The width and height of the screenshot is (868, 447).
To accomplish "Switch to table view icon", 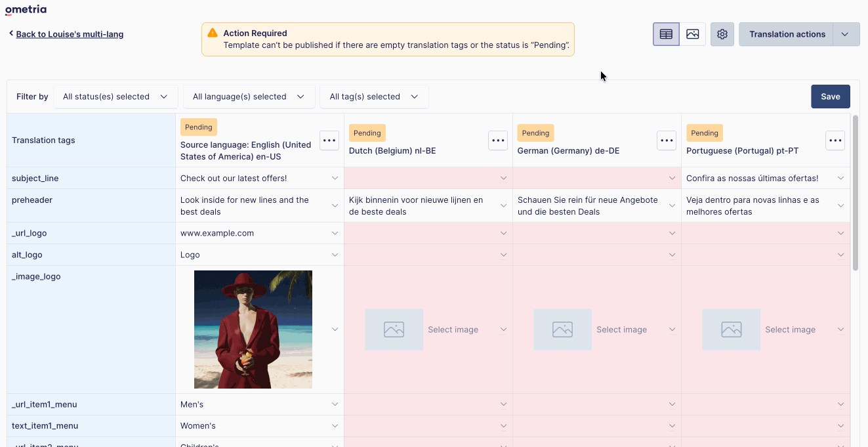I will 666,34.
